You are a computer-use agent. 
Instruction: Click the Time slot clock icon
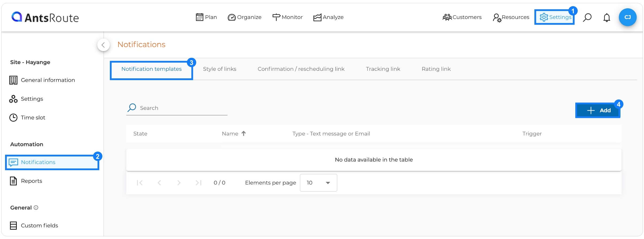[x=13, y=117]
